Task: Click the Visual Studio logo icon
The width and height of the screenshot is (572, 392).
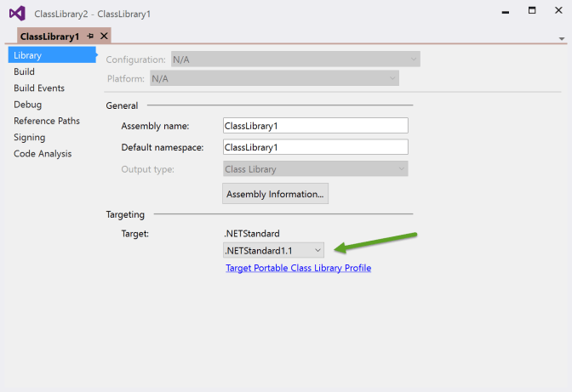Action: tap(17, 14)
